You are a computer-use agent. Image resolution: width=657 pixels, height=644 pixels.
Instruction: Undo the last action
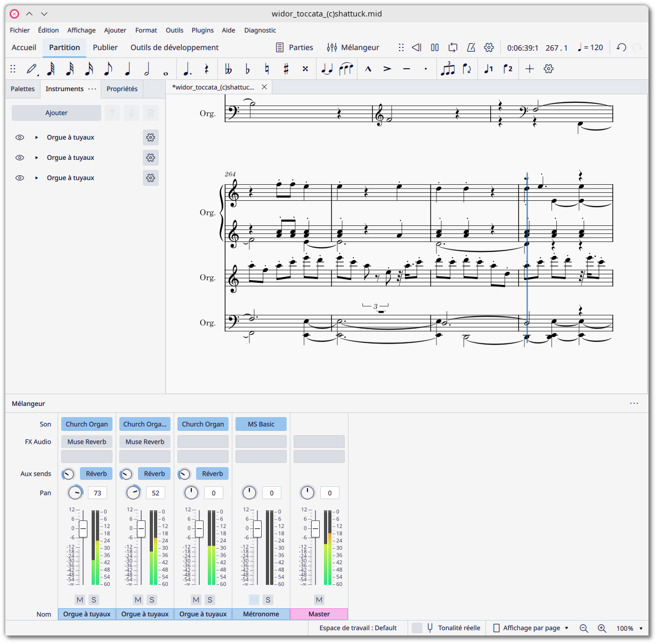(621, 47)
